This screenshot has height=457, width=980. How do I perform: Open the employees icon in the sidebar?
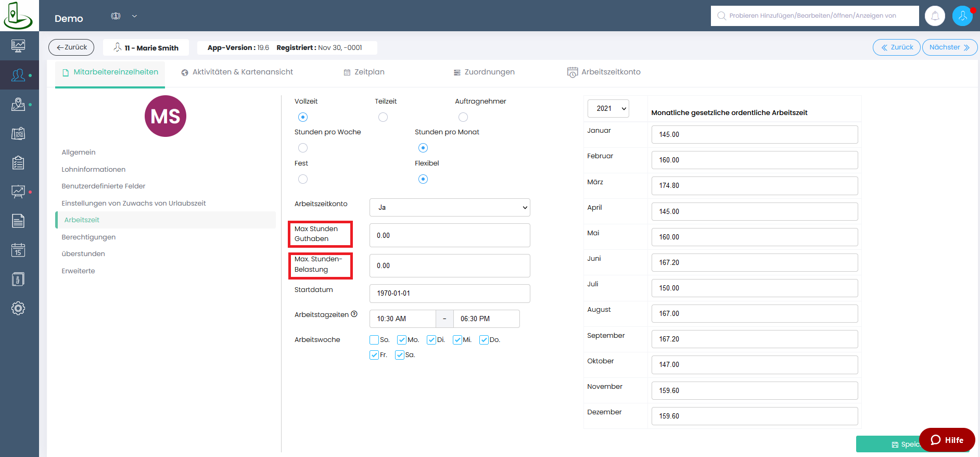[18, 75]
